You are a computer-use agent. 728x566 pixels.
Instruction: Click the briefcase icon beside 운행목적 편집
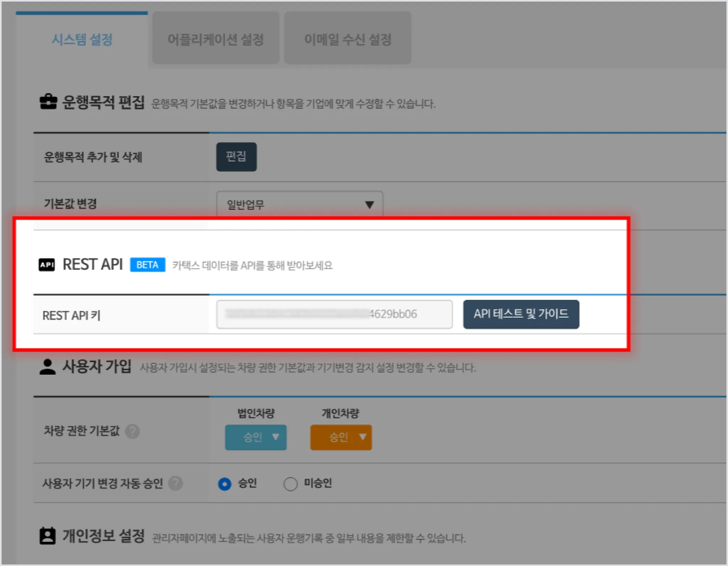(48, 102)
